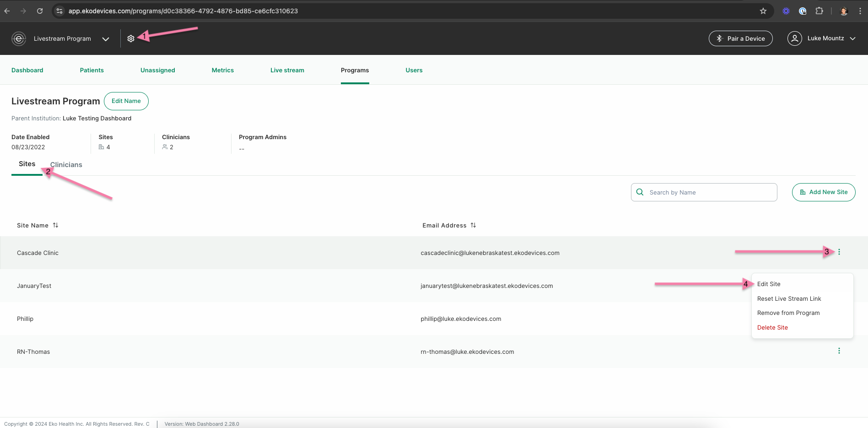Image resolution: width=868 pixels, height=428 pixels.
Task: Select the RN-Thomas site name
Action: click(x=33, y=352)
